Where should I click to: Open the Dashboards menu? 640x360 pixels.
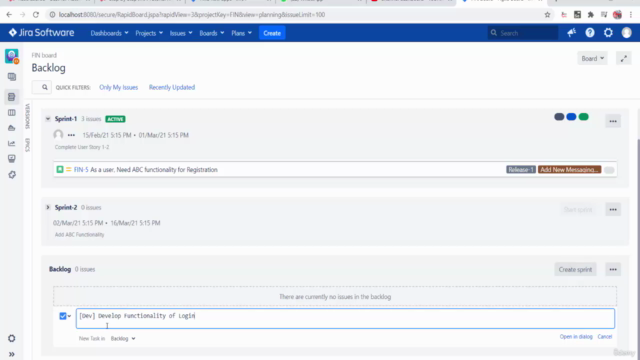coord(109,33)
